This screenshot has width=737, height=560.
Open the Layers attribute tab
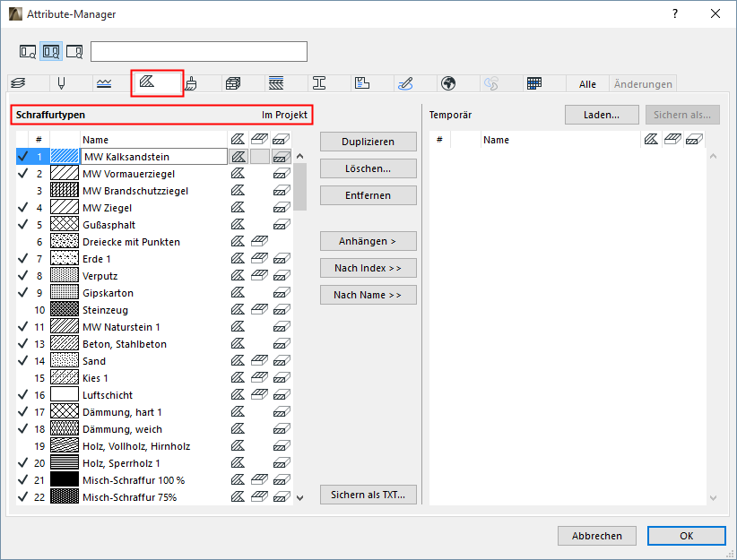(18, 83)
